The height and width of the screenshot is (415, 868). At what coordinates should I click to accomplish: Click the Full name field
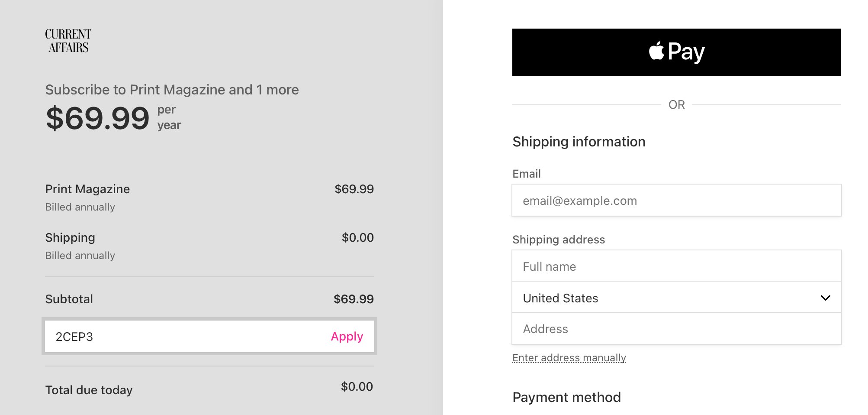point(676,266)
